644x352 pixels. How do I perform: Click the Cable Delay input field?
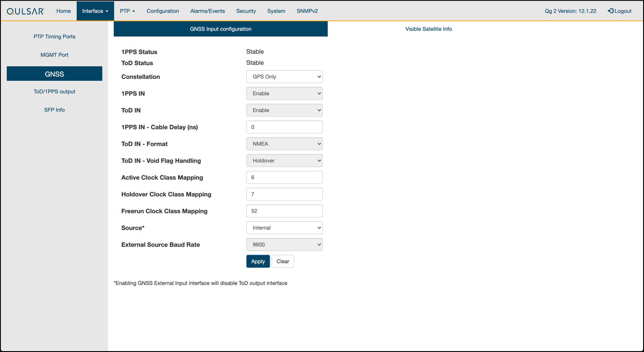coord(284,127)
